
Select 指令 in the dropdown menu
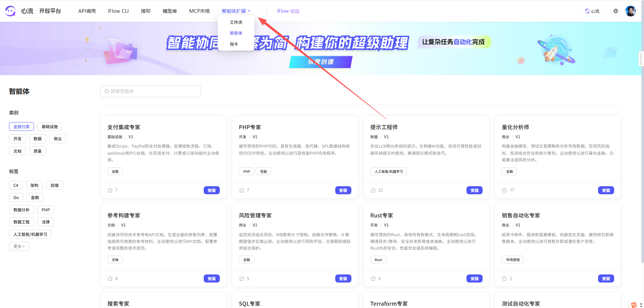pyautogui.click(x=234, y=44)
